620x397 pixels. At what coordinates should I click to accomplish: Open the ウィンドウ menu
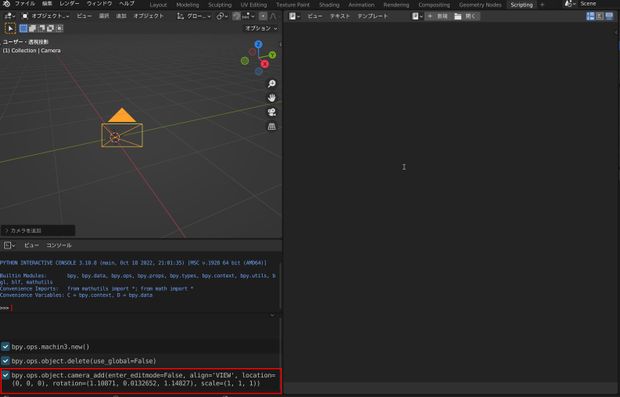(x=99, y=4)
